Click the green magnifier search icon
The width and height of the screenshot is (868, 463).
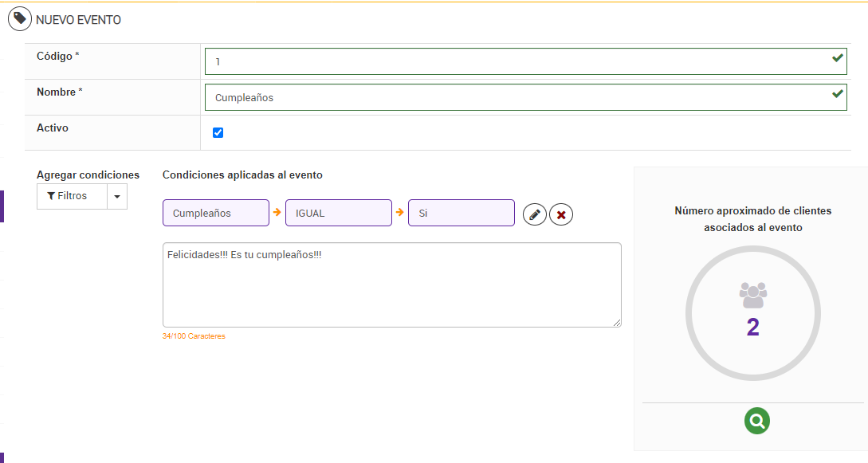(x=757, y=421)
